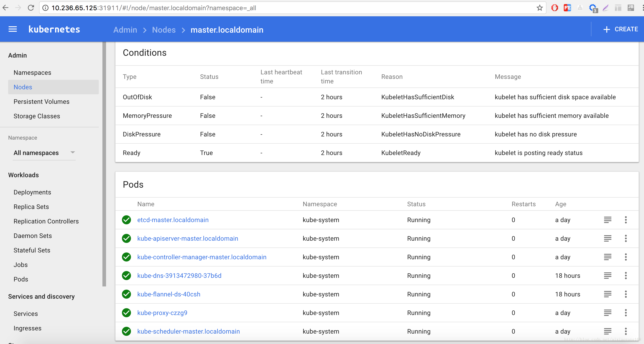
Task: Open kube-apiserver-master.localdomain pod details
Action: click(x=187, y=238)
